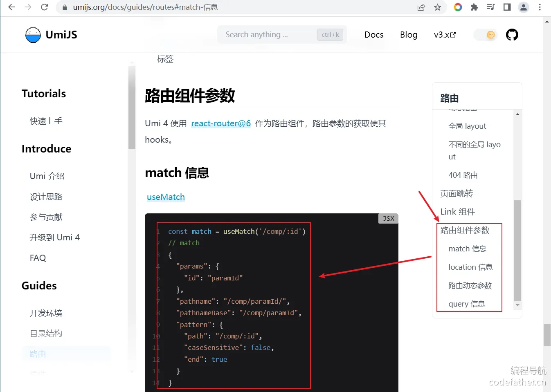Click the page scroll-up arrow
The height and width of the screenshot is (392, 551).
coord(547,21)
